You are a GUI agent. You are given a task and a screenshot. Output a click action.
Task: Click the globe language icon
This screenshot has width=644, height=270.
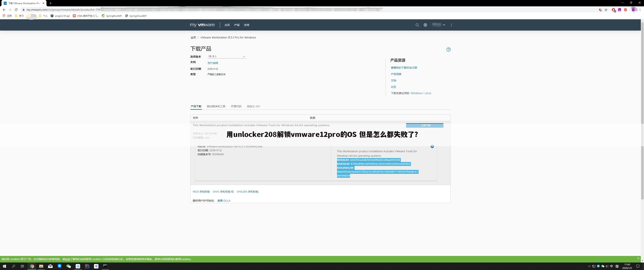(425, 25)
